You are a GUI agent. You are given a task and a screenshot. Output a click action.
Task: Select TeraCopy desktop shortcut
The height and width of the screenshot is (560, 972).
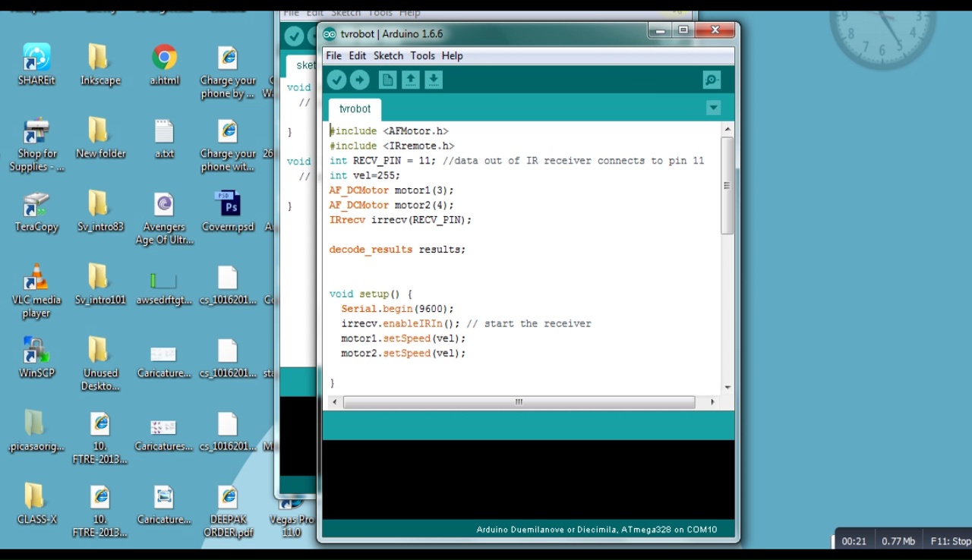pos(36,212)
